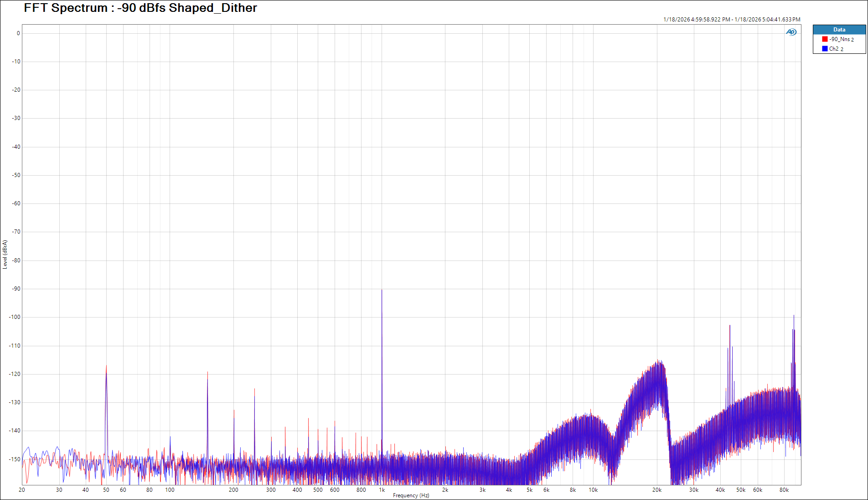
Task: Click the 1 kHz peak tip at -90
Action: coord(382,290)
